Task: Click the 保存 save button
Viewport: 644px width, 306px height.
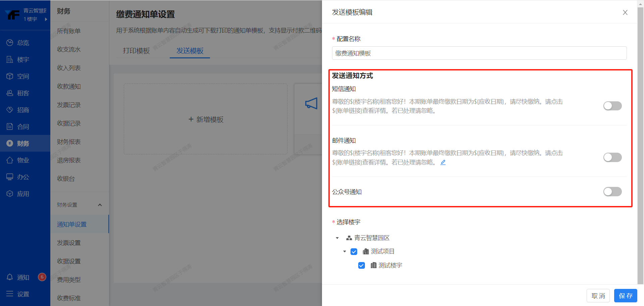Action: coord(625,296)
